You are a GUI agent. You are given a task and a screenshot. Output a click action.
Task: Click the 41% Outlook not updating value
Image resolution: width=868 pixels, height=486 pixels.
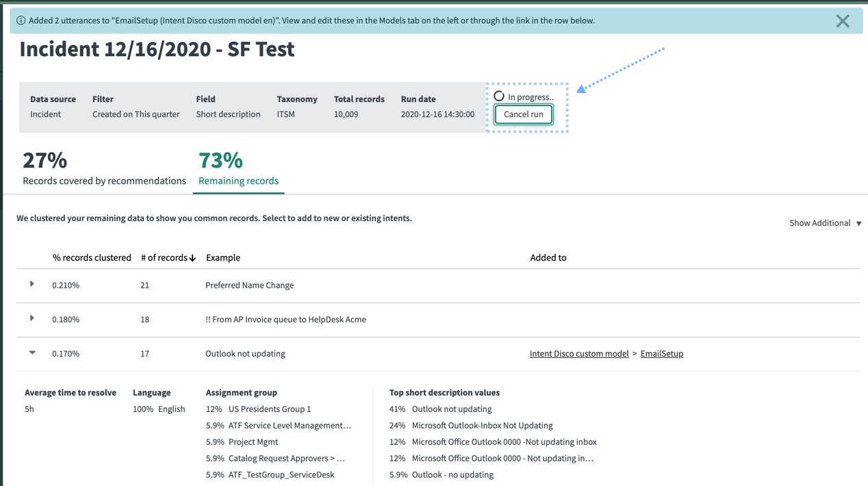click(x=440, y=409)
